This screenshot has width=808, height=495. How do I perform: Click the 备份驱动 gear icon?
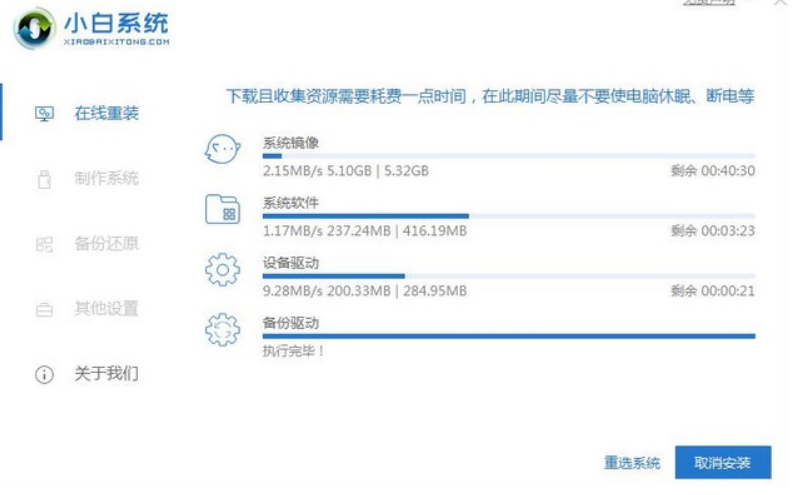[222, 331]
